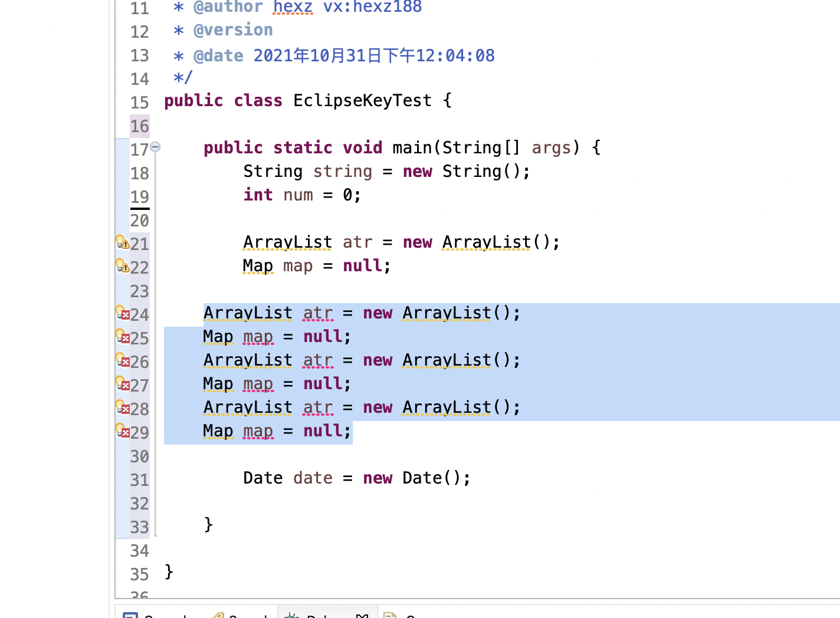840x618 pixels.
Task: Click line number 16 in the gutter
Action: pyautogui.click(x=139, y=126)
